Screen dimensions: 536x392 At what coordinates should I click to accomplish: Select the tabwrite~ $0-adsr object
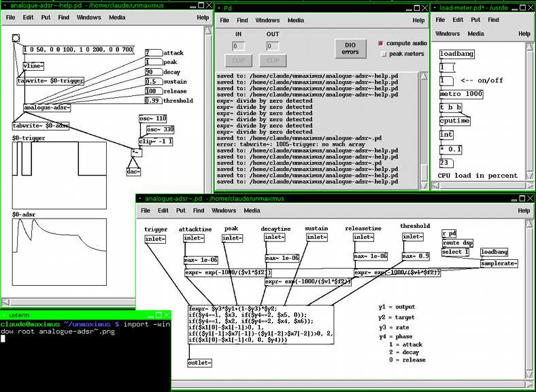pyautogui.click(x=41, y=125)
